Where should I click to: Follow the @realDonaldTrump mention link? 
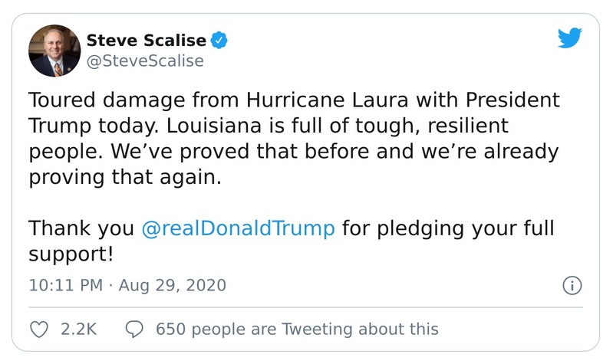click(x=239, y=228)
